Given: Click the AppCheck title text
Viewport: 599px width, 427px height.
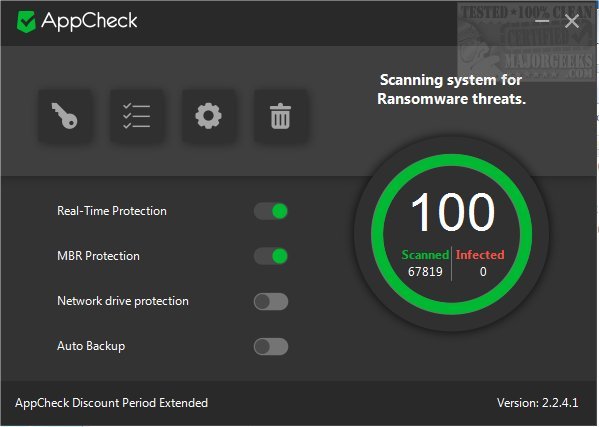Looking at the screenshot, I should (x=89, y=21).
